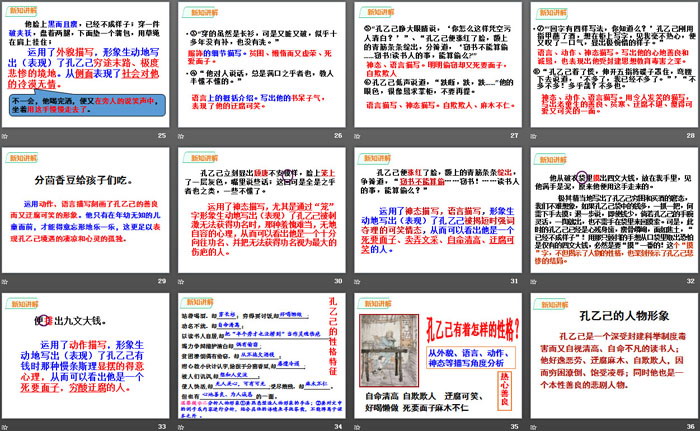The height and width of the screenshot is (431, 700).
Task: Click slide number label "33"
Action: coord(162,427)
